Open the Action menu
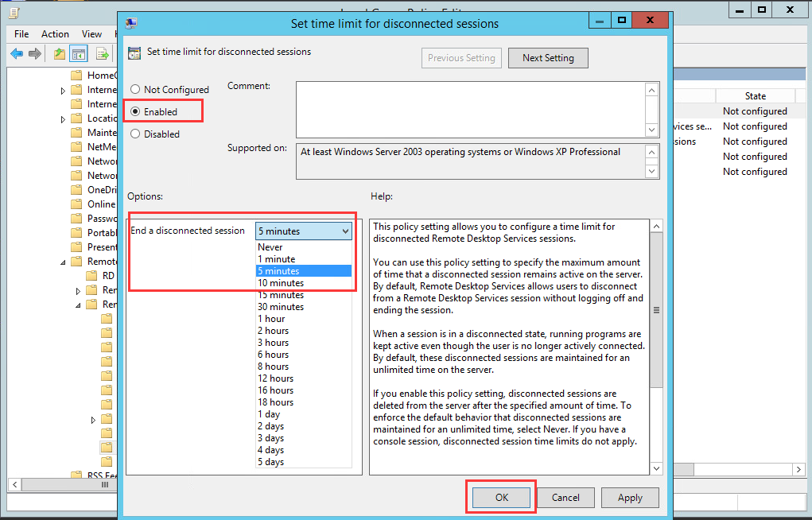 coord(55,34)
